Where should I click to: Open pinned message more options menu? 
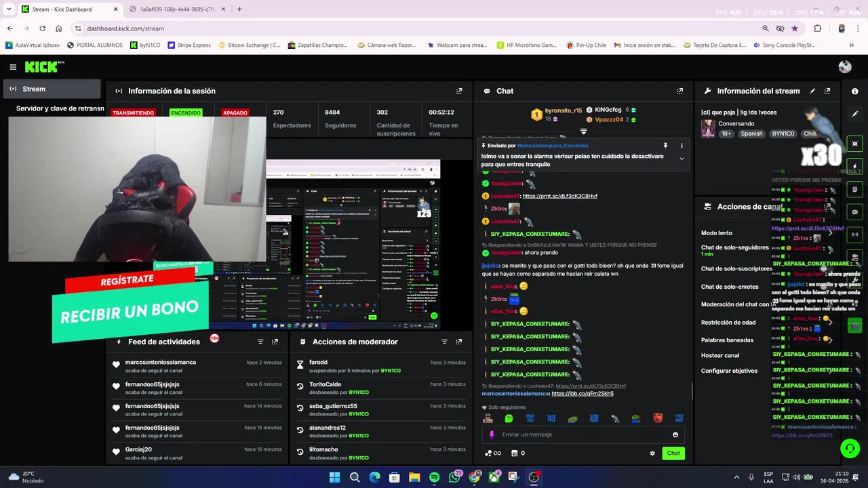coord(682,146)
